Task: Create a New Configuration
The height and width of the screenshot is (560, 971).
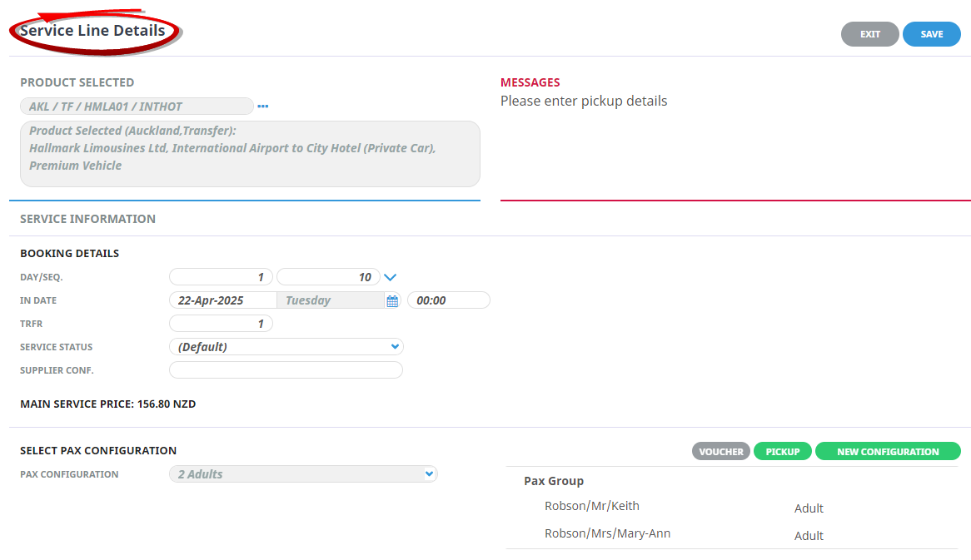Action: pyautogui.click(x=887, y=452)
